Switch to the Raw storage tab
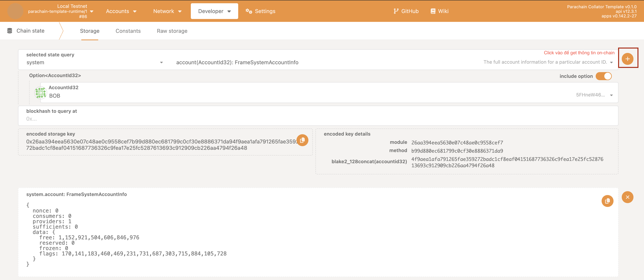Screen dimensions: 644x280 point(172,31)
